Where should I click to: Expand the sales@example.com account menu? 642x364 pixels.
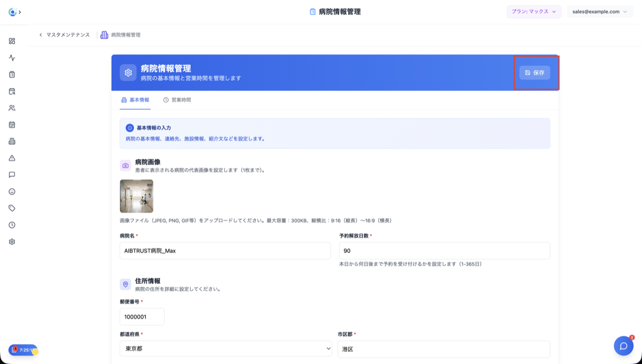(600, 11)
